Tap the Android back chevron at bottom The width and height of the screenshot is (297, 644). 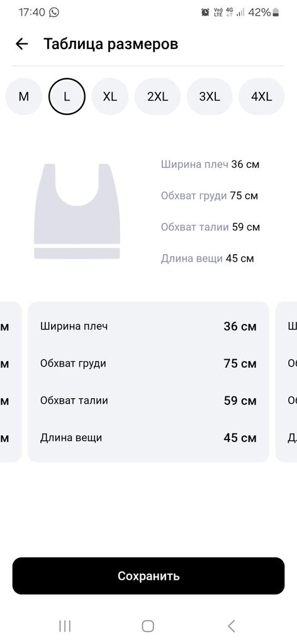(x=232, y=626)
